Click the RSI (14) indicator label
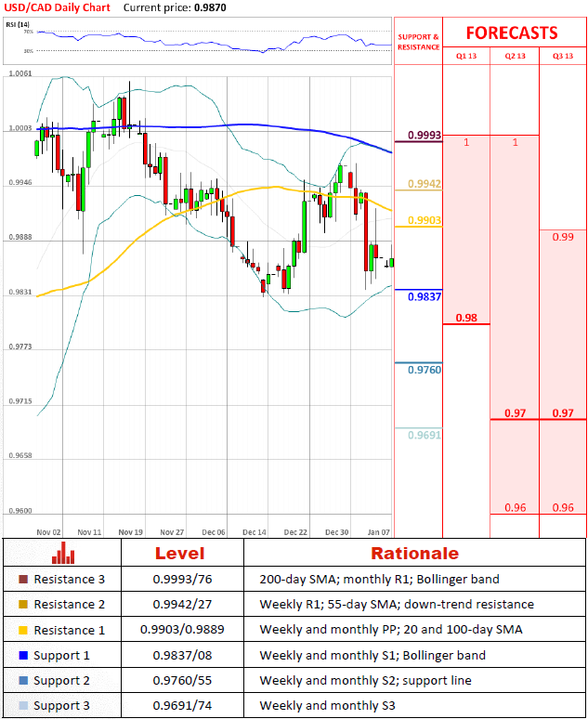This screenshot has height=719, width=588. click(18, 24)
